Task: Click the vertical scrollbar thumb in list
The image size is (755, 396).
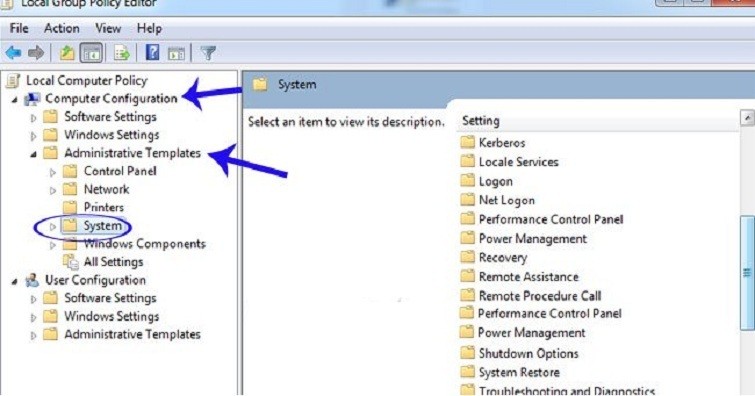Action: pyautogui.click(x=747, y=273)
